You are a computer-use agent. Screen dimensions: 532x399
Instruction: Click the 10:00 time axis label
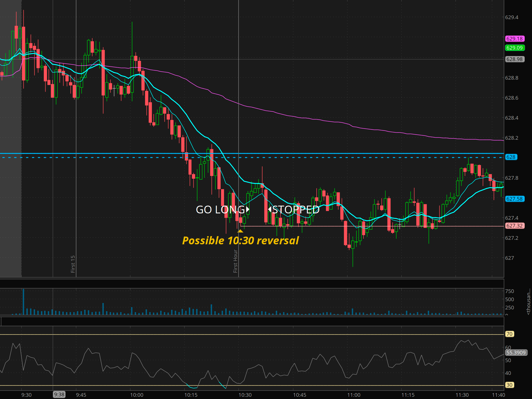pos(137,395)
